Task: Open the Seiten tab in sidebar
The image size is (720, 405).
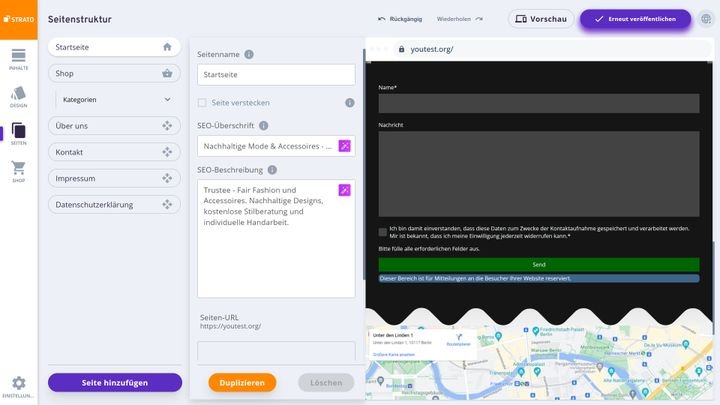Action: pyautogui.click(x=18, y=135)
